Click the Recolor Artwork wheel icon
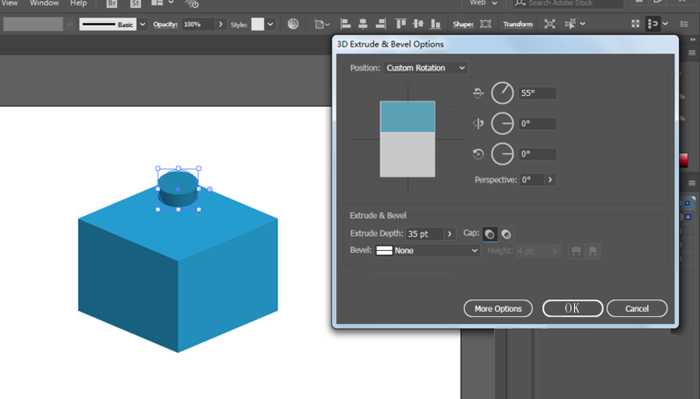The height and width of the screenshot is (399, 700). (293, 24)
